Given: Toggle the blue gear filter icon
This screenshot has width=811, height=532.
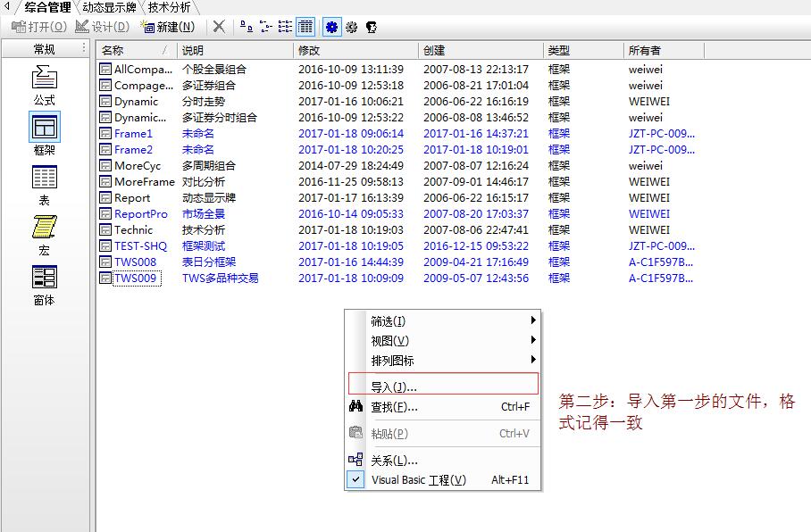Looking at the screenshot, I should [331, 27].
